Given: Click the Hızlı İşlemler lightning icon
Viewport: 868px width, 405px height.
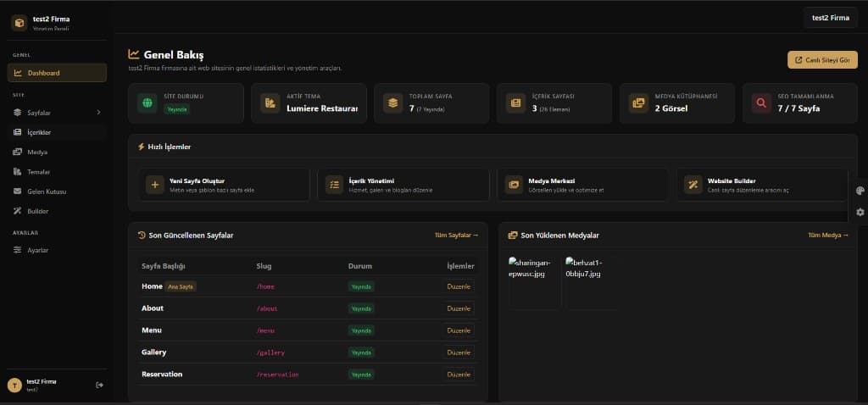Looking at the screenshot, I should point(142,147).
